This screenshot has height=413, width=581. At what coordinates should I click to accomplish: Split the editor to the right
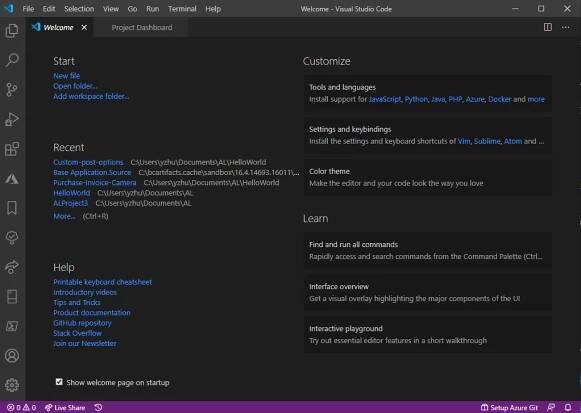[548, 27]
